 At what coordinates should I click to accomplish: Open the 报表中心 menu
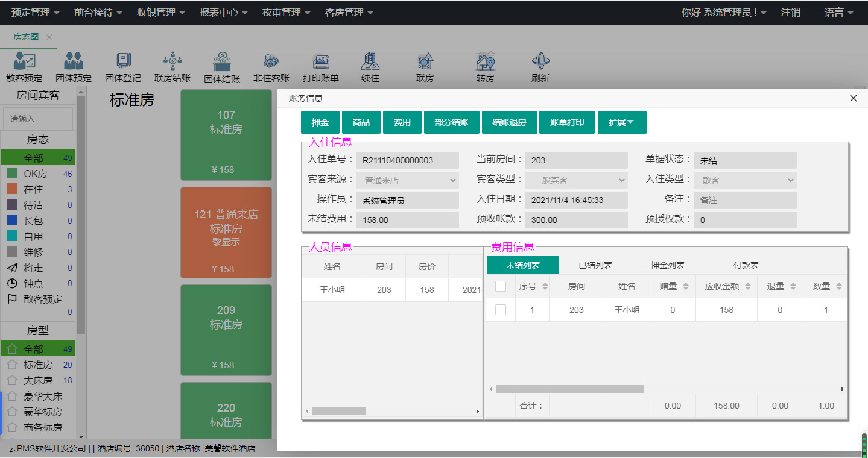coord(224,12)
